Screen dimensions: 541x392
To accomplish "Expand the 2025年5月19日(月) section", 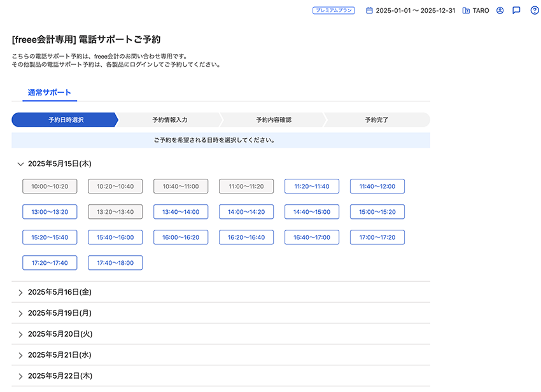I will [x=21, y=314].
